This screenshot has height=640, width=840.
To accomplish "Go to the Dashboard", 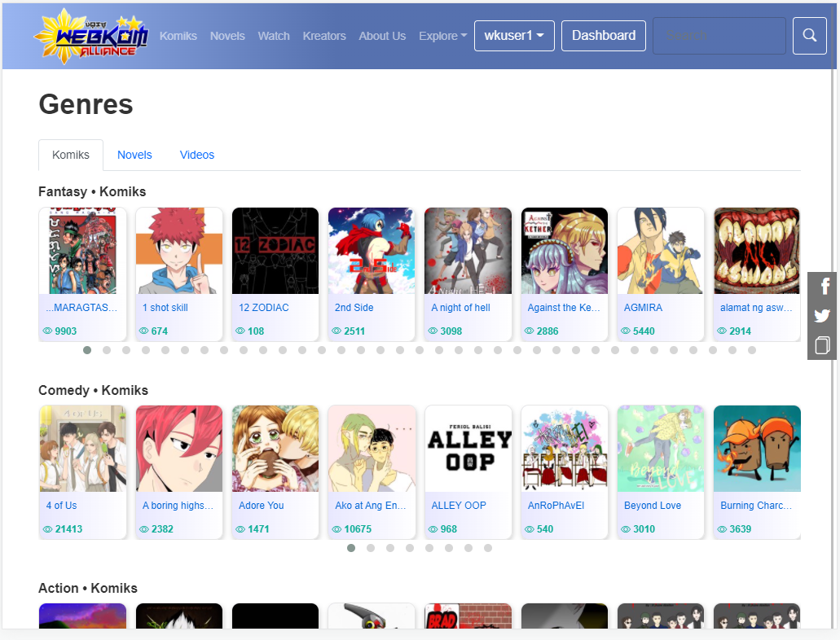I will pos(604,36).
